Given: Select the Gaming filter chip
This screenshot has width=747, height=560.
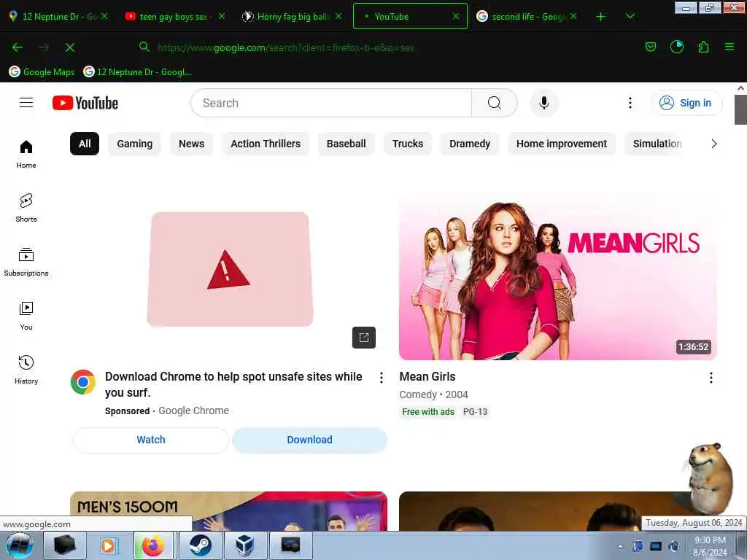Looking at the screenshot, I should (135, 144).
